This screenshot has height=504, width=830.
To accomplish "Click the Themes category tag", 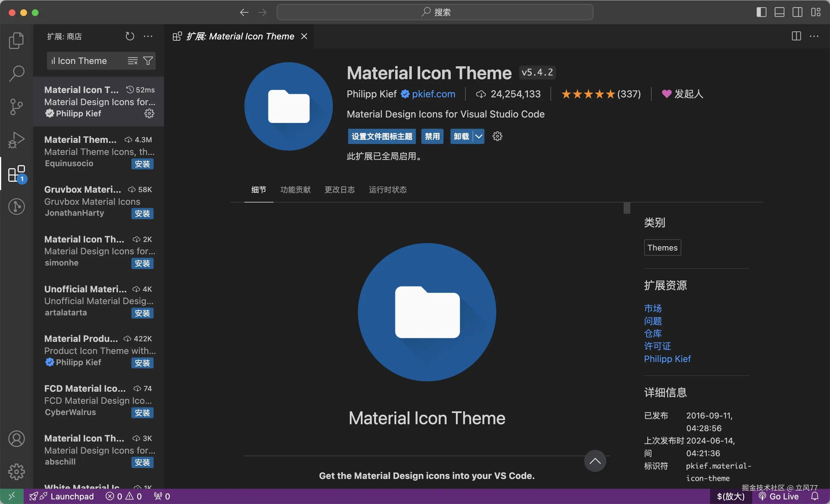I will point(662,248).
